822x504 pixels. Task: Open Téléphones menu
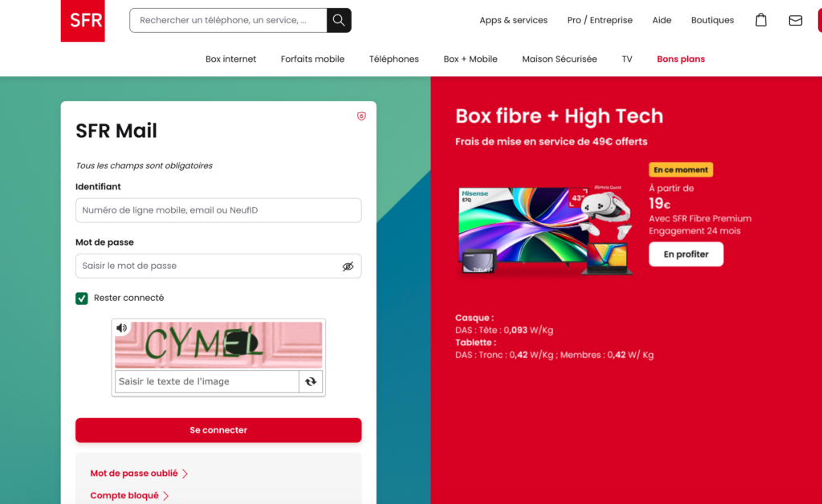tap(393, 59)
